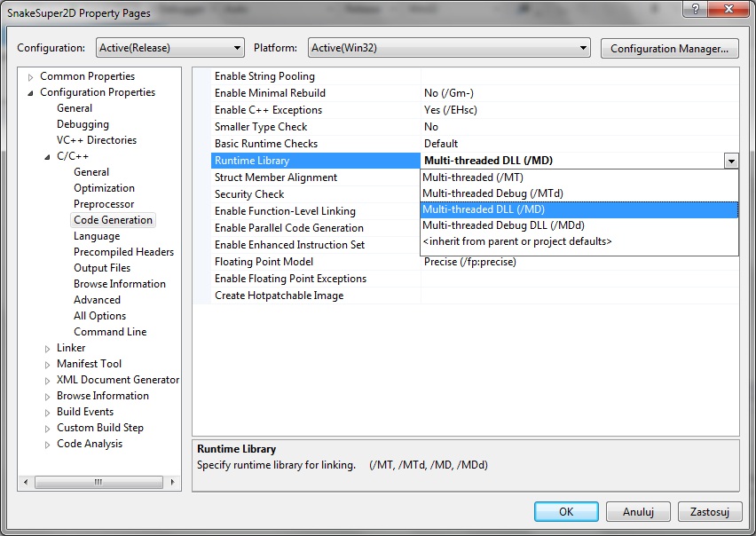Open the Command Line page

click(110, 332)
